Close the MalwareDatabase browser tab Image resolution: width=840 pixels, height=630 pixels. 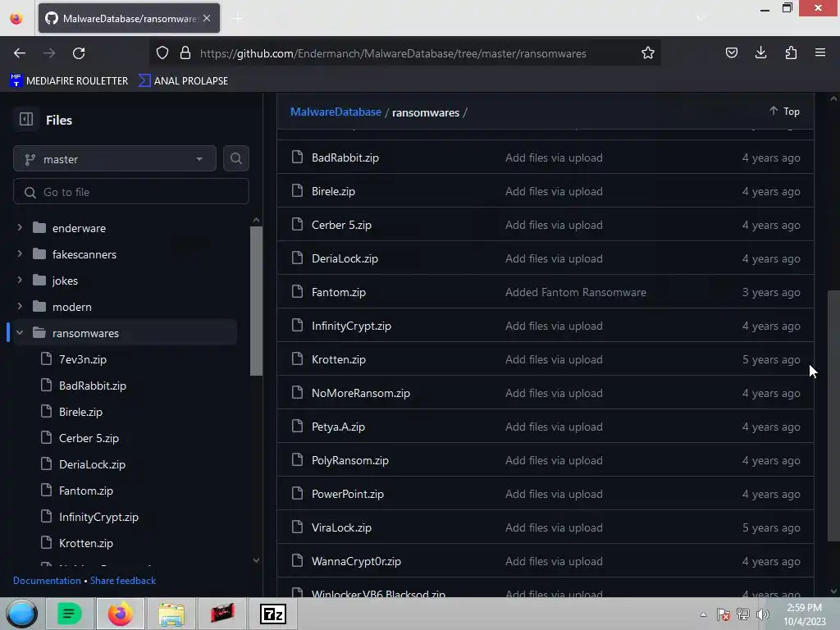click(x=207, y=18)
